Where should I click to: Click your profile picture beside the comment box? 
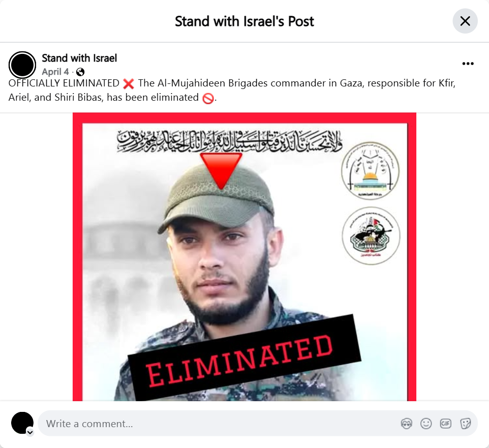click(x=22, y=423)
